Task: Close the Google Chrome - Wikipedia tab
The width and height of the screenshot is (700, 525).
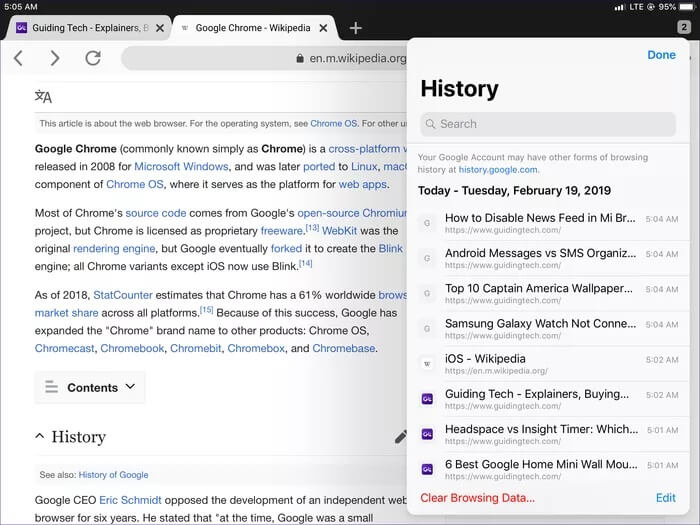Action: (x=324, y=28)
